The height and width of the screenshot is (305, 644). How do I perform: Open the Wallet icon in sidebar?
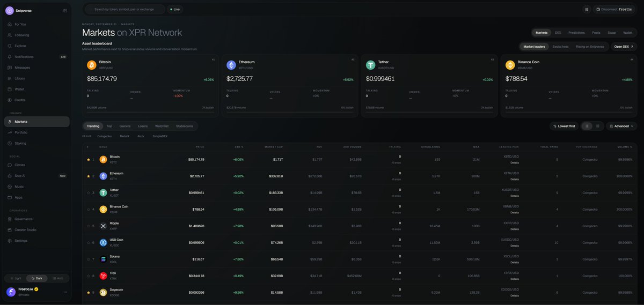pos(10,89)
